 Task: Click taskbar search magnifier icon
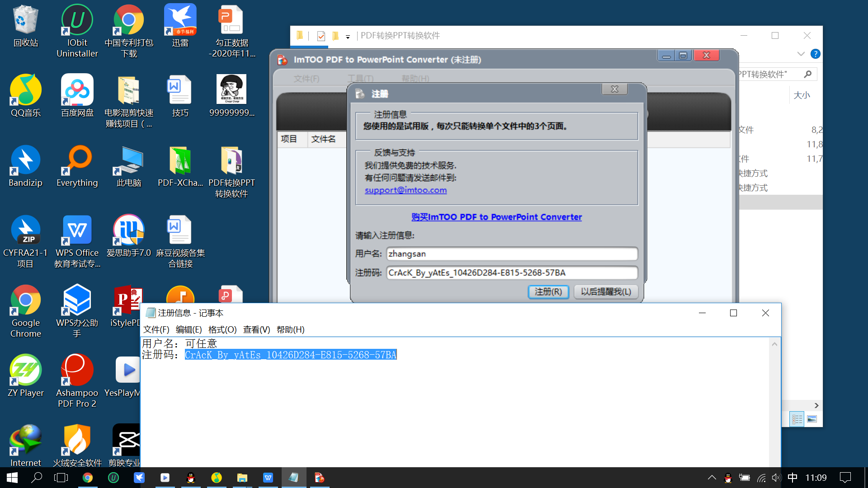tap(37, 478)
